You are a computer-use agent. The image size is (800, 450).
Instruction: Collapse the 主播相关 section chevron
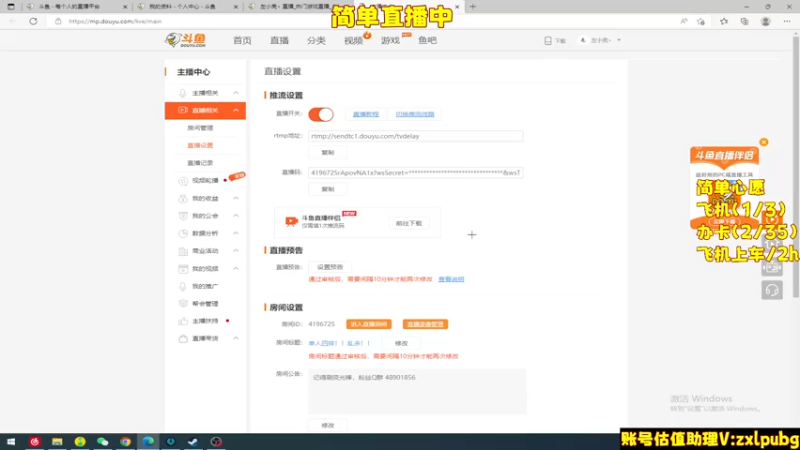[236, 93]
